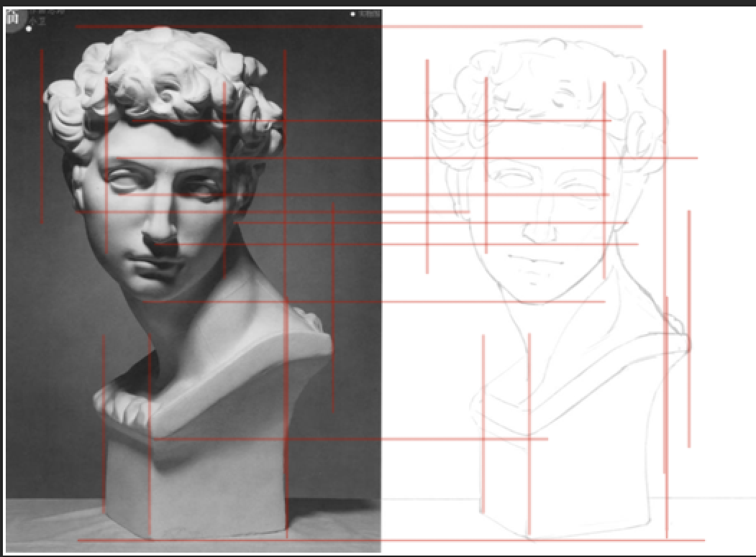This screenshot has height=557, width=756.
Task: Select the pencil sketch of the bust
Action: (560, 289)
